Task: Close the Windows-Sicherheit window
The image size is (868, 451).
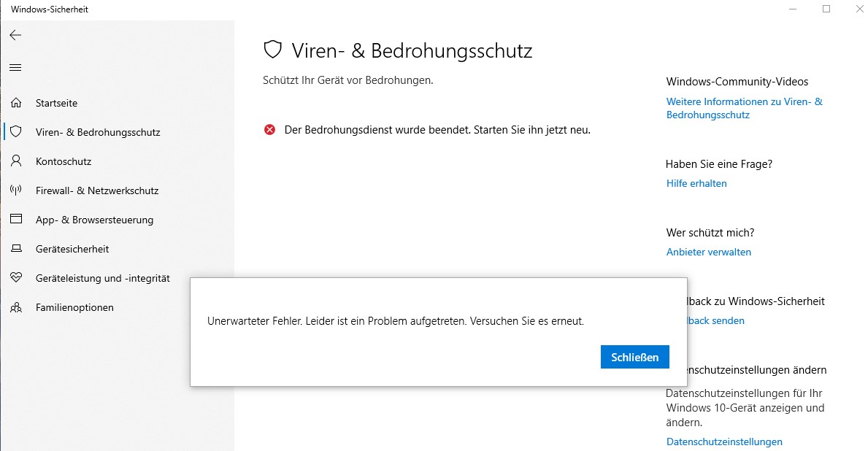Action: point(859,9)
